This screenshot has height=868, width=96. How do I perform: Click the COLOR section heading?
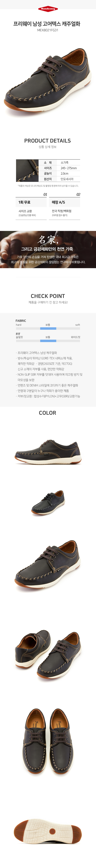point(47,413)
